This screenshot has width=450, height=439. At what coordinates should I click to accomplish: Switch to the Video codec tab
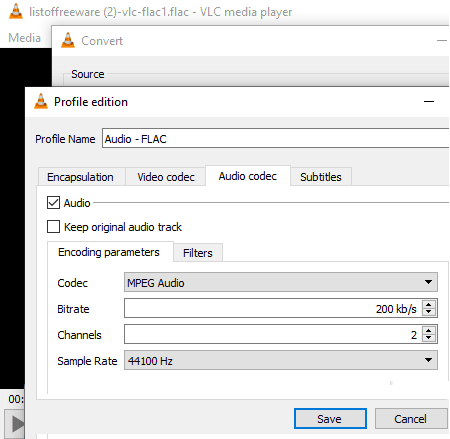point(166,177)
